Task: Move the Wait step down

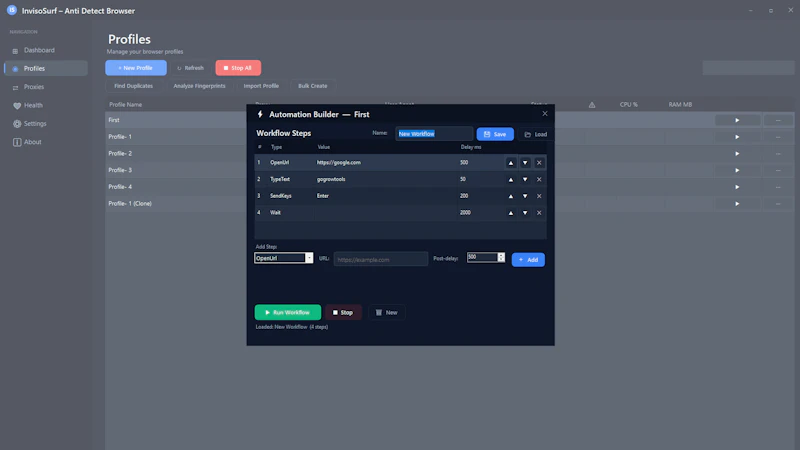Action: coord(524,213)
